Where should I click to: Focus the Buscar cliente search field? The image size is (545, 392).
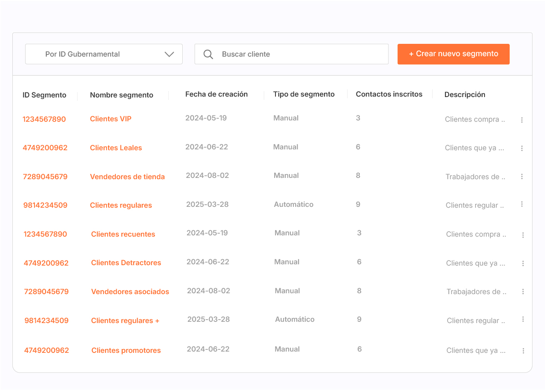(x=298, y=54)
